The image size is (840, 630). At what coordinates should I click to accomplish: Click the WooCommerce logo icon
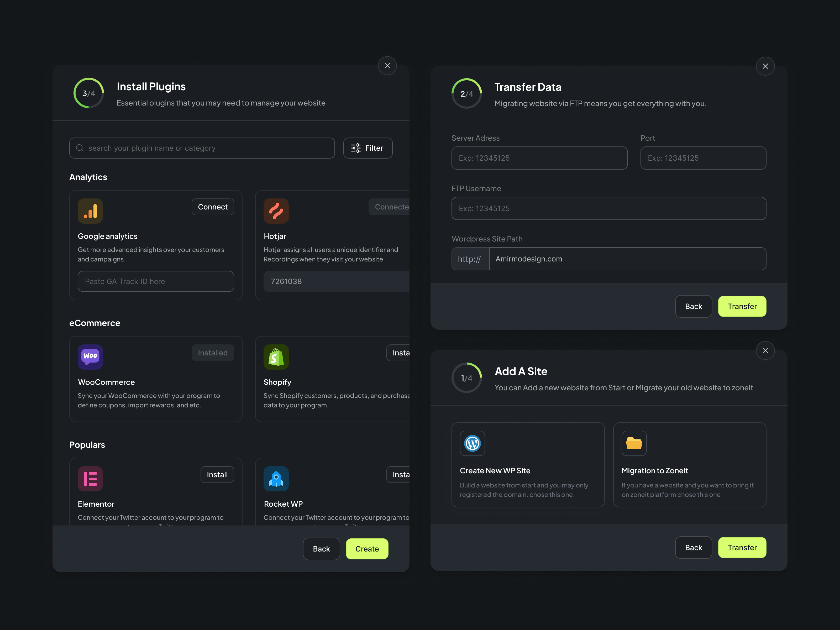point(90,356)
